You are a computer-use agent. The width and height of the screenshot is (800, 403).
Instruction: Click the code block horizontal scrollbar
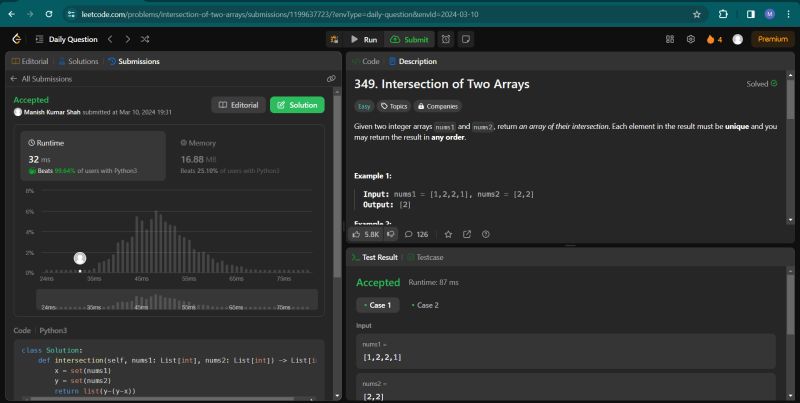pos(161,399)
